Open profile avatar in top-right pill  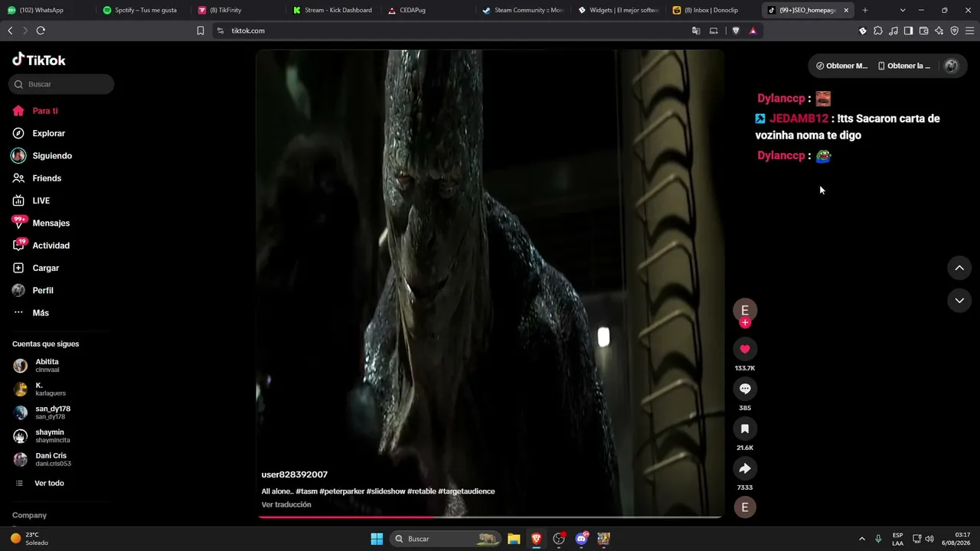[x=952, y=66]
